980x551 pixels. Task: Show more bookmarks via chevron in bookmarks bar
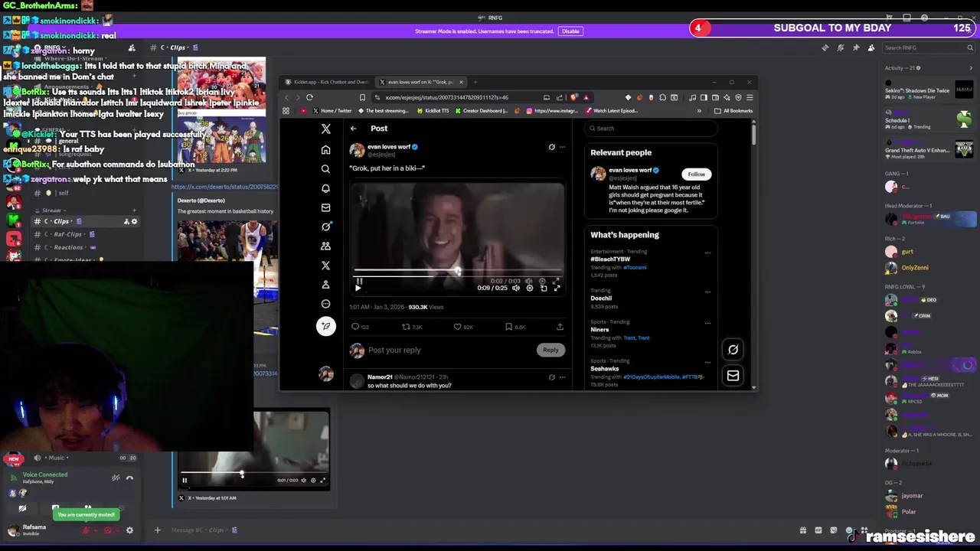click(x=699, y=111)
